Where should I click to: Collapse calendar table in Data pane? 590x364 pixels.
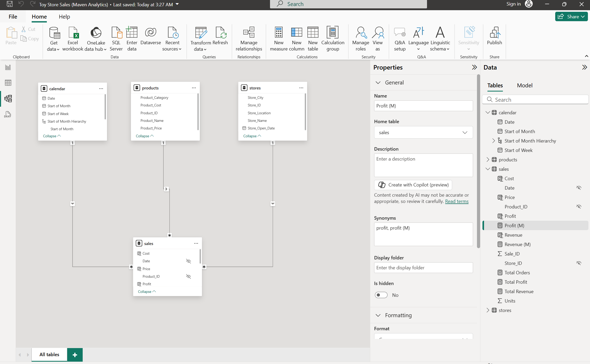488,112
